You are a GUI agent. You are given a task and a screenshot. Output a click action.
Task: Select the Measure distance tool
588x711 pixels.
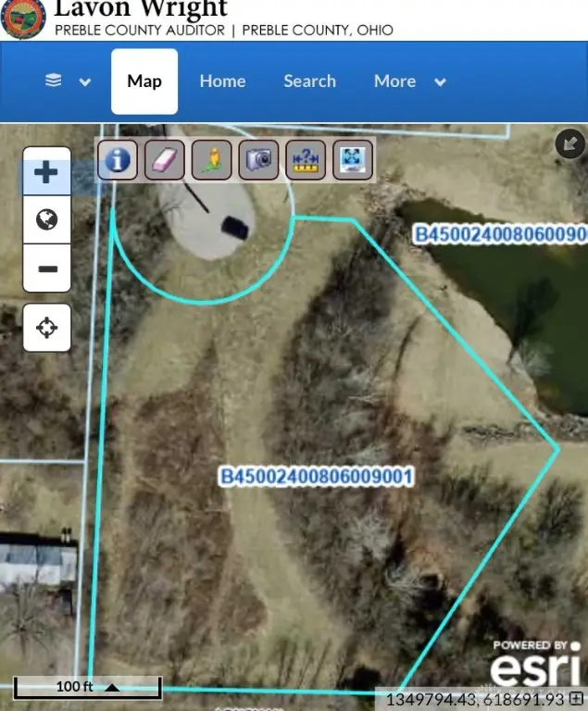[306, 159]
